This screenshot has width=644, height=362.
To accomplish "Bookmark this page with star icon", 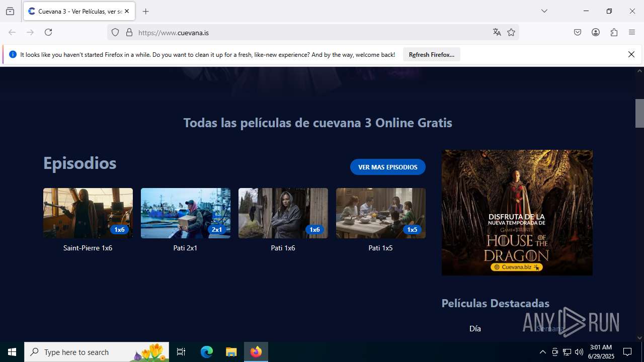I will (x=511, y=32).
